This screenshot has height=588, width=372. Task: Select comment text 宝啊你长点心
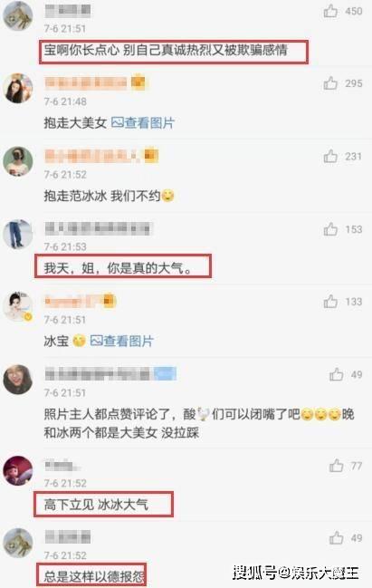[x=81, y=50]
